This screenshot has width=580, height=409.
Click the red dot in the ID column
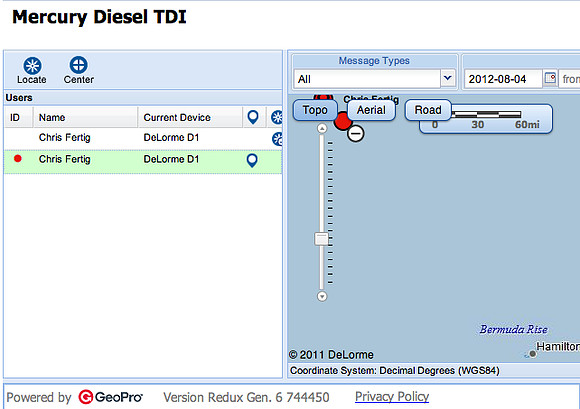click(17, 159)
